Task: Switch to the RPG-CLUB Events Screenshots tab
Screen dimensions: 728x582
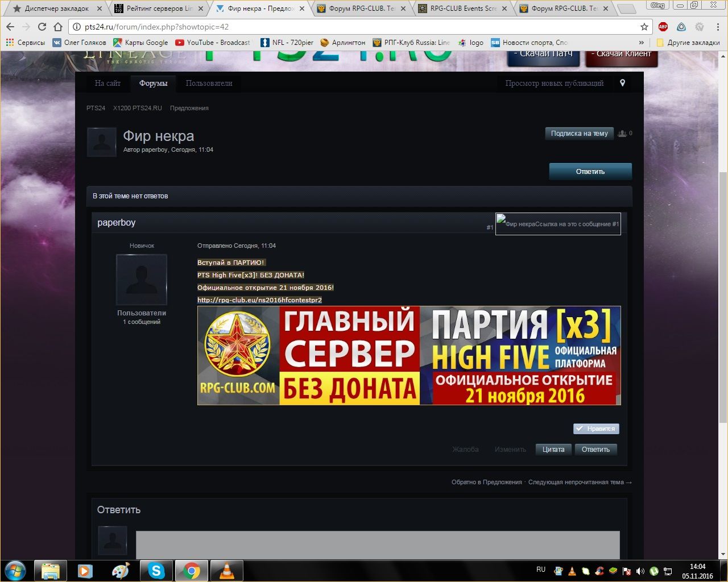Action: click(x=462, y=9)
